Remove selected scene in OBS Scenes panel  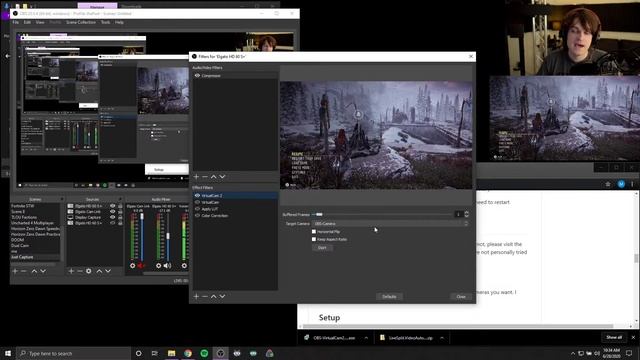(24, 271)
